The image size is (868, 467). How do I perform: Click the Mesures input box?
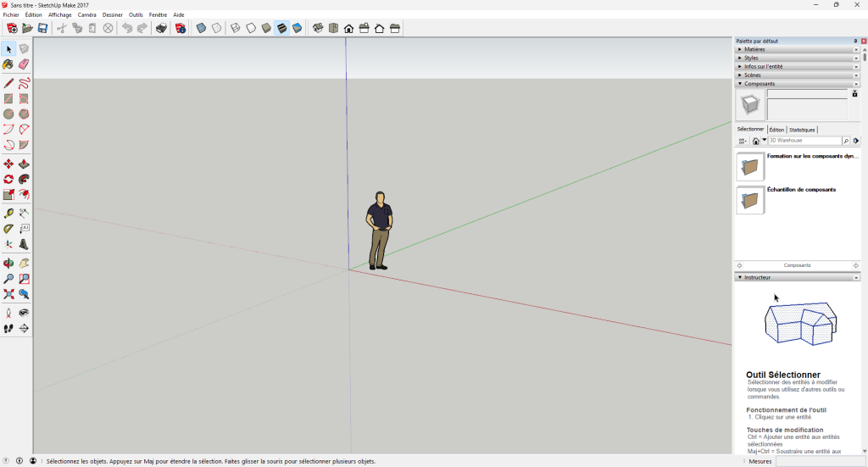[820, 461]
